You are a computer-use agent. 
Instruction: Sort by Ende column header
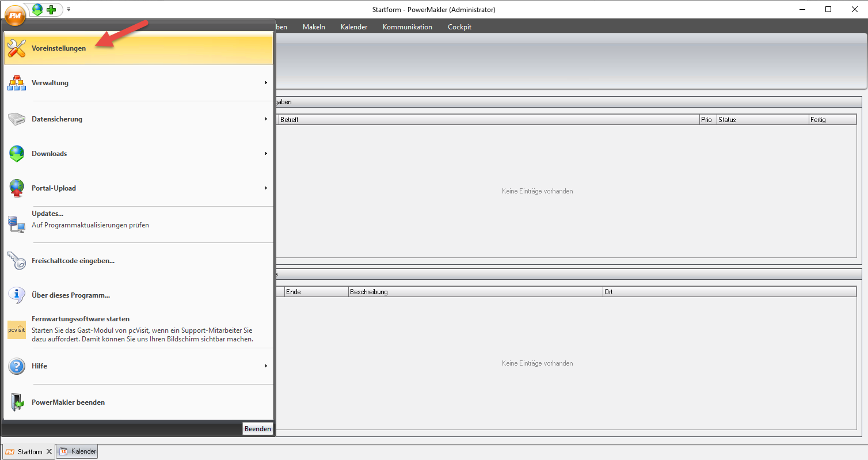tap(317, 292)
